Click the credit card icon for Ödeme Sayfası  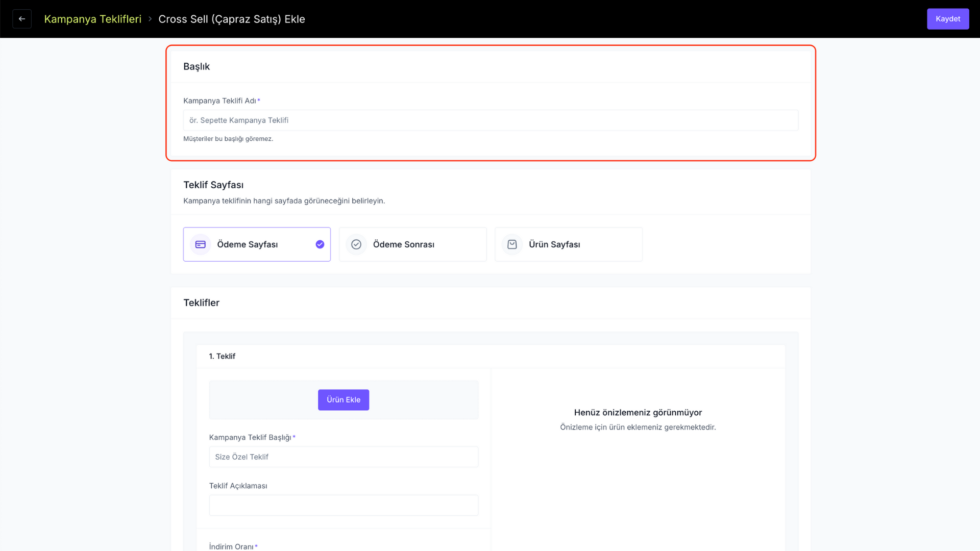click(x=201, y=244)
